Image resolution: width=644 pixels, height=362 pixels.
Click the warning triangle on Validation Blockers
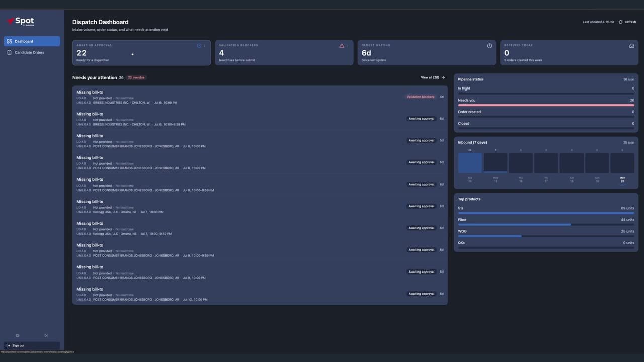pyautogui.click(x=342, y=46)
